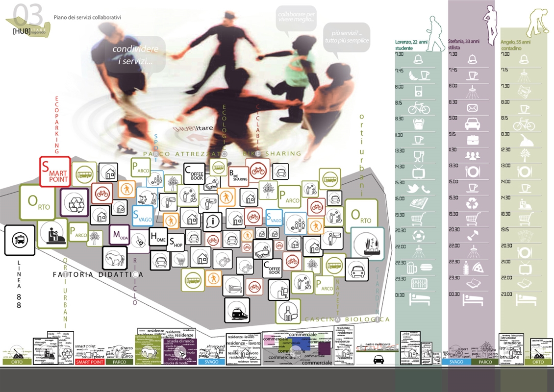Select Angelo's 7.30 newspaper icon
The width and height of the screenshot is (554, 392).
524,91
